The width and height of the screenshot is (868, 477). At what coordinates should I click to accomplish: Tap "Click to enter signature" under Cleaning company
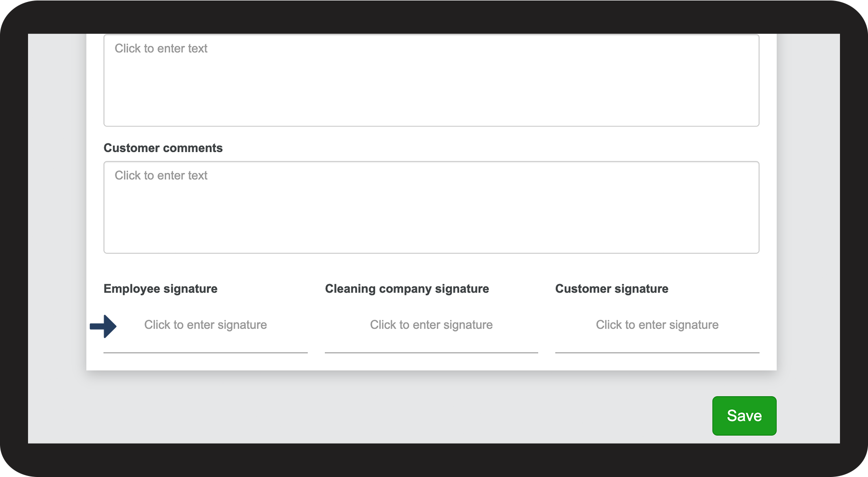click(x=431, y=325)
